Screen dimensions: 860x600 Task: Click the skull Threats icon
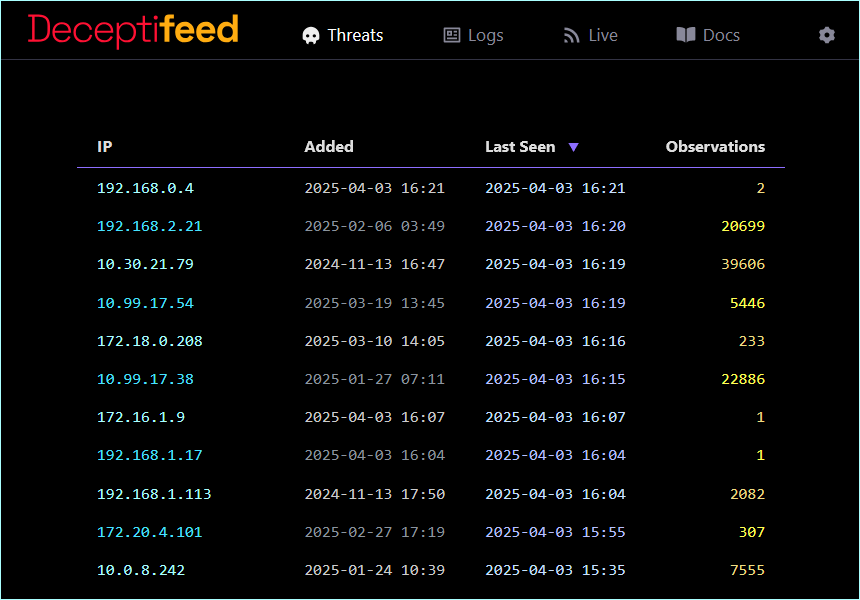click(311, 36)
